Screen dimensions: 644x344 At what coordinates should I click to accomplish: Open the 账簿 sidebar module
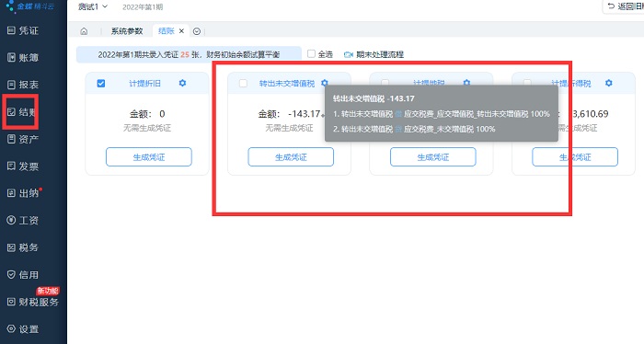click(x=23, y=57)
